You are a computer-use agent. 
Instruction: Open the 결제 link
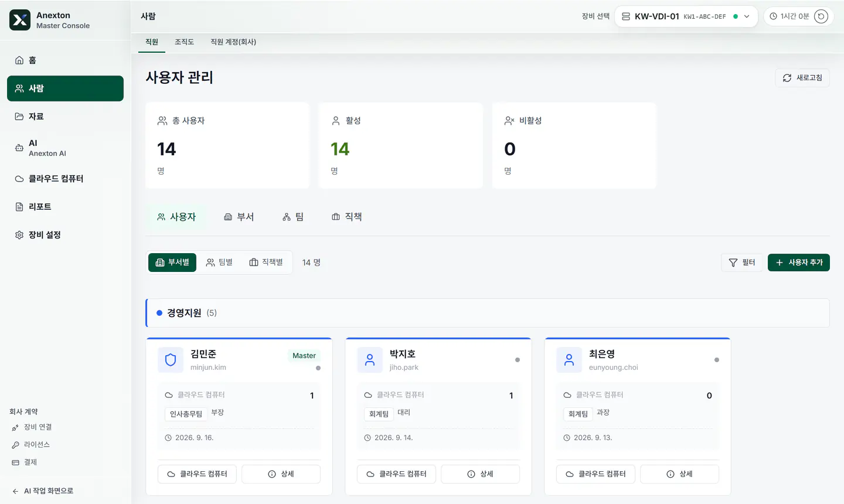coord(25,462)
